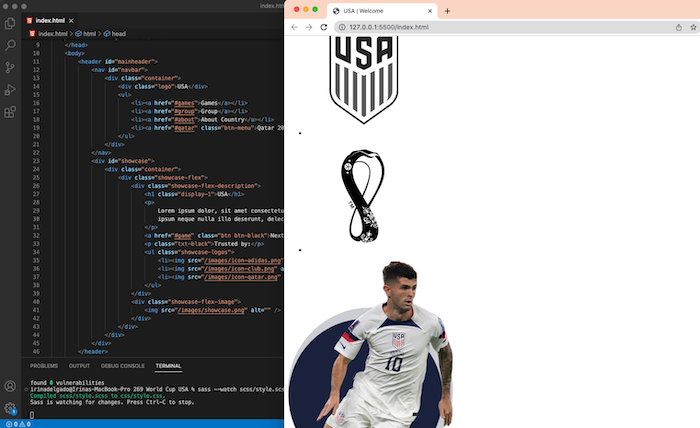
Task: Switch to the OUTPUT panel tab
Action: point(79,366)
